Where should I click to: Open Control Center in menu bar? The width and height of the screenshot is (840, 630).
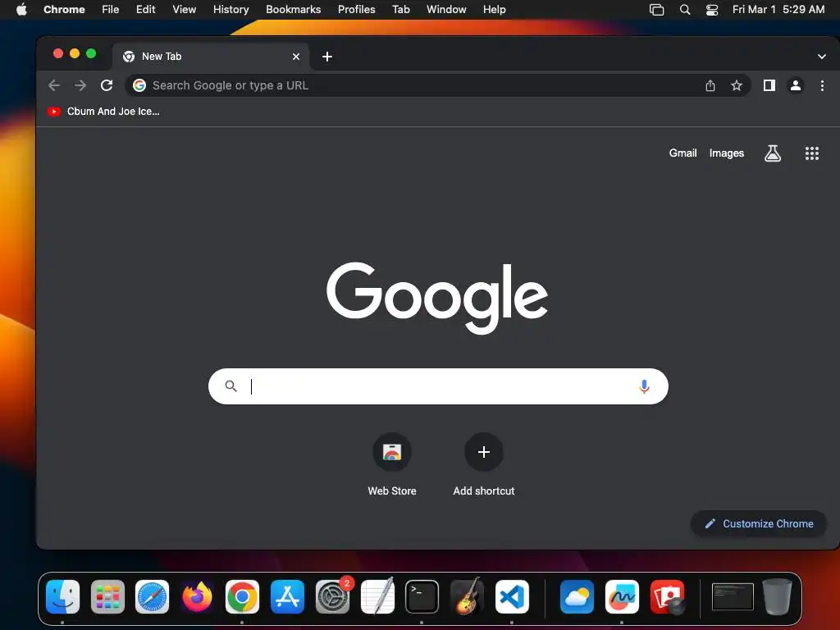[x=711, y=10]
